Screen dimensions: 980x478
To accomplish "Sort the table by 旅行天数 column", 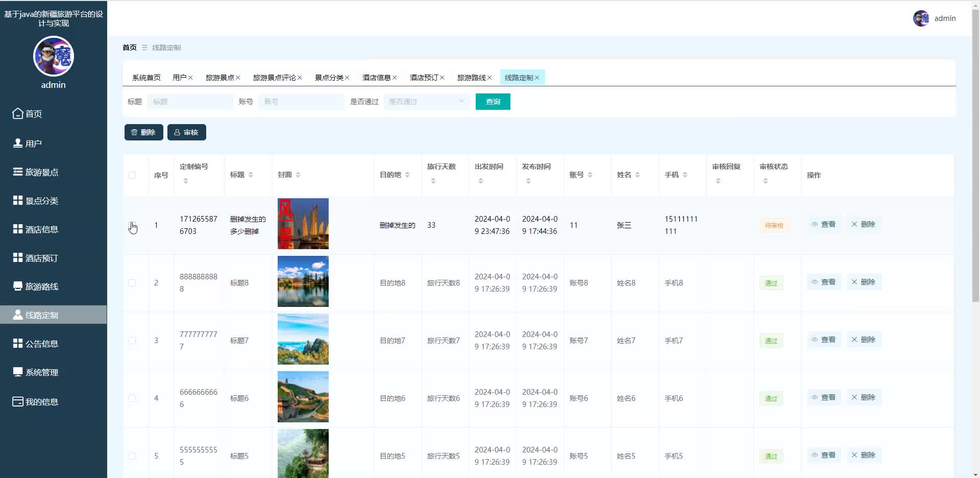I will tap(433, 180).
